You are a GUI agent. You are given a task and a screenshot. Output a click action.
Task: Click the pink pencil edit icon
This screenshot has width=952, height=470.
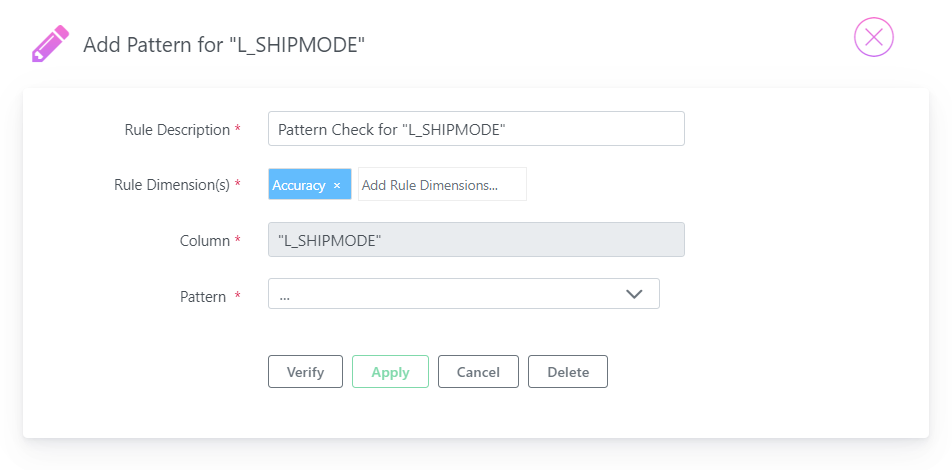50,44
